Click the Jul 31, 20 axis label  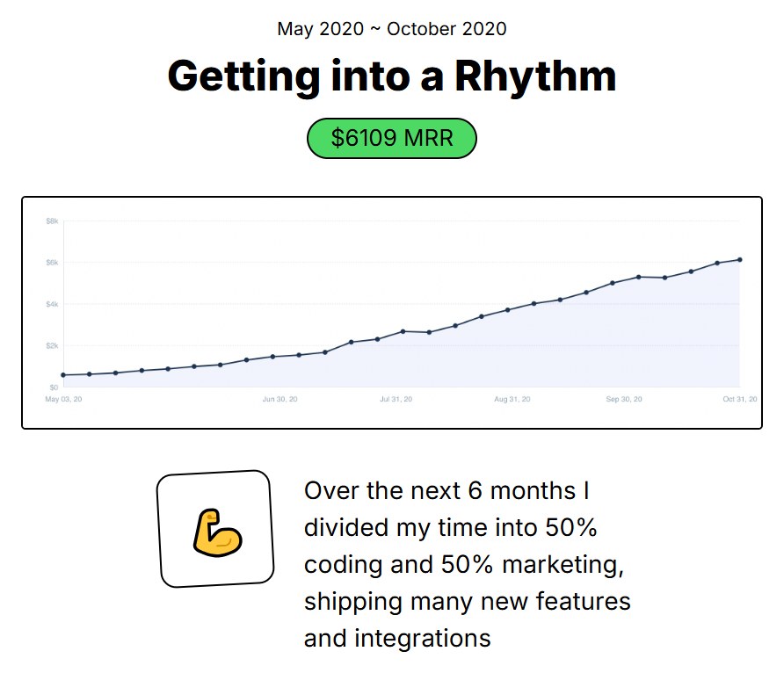(396, 399)
